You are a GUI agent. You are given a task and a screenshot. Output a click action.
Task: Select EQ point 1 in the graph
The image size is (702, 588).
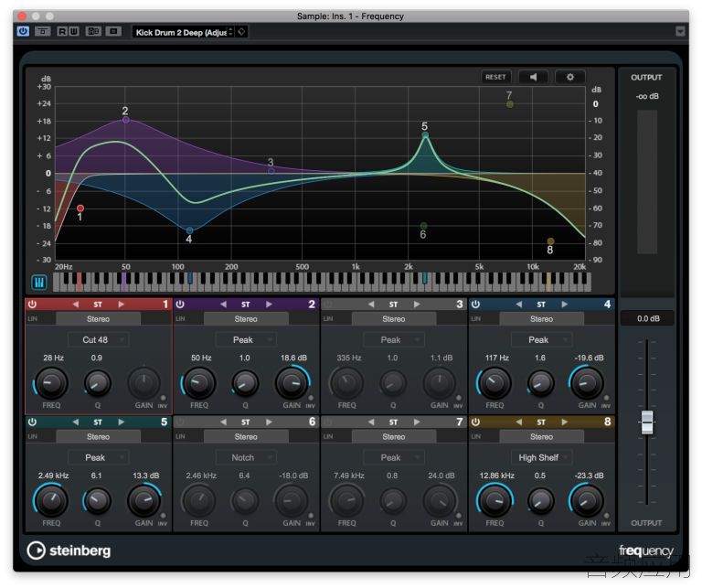tap(80, 208)
